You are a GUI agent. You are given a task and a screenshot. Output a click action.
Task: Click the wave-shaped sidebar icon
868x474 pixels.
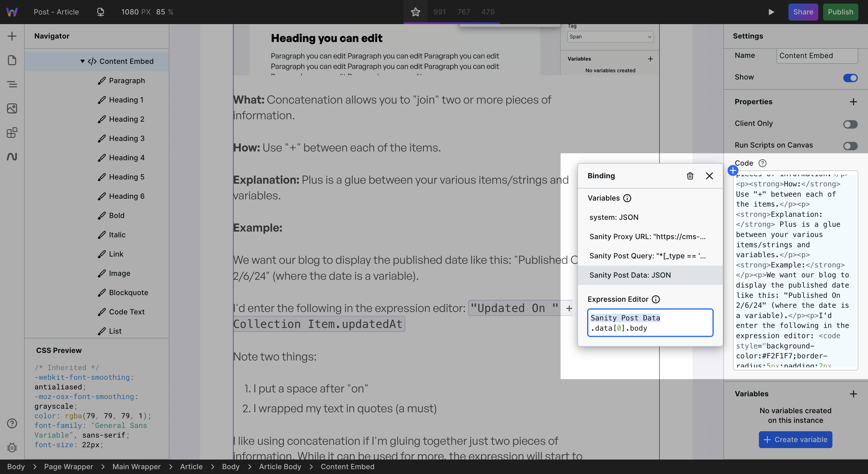point(12,157)
